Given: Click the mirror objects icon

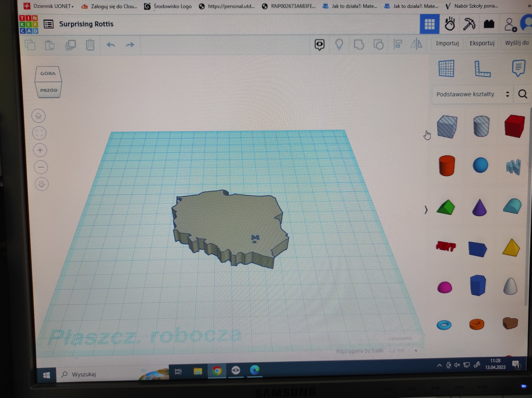Looking at the screenshot, I should (416, 44).
